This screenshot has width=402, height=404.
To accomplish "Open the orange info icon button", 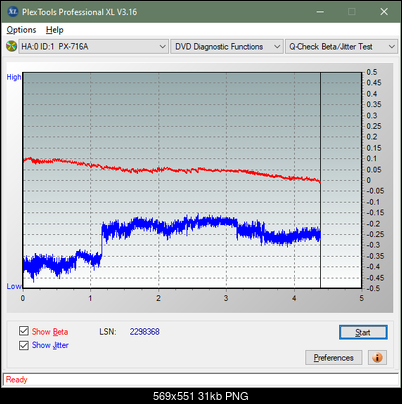I will tap(377, 358).
